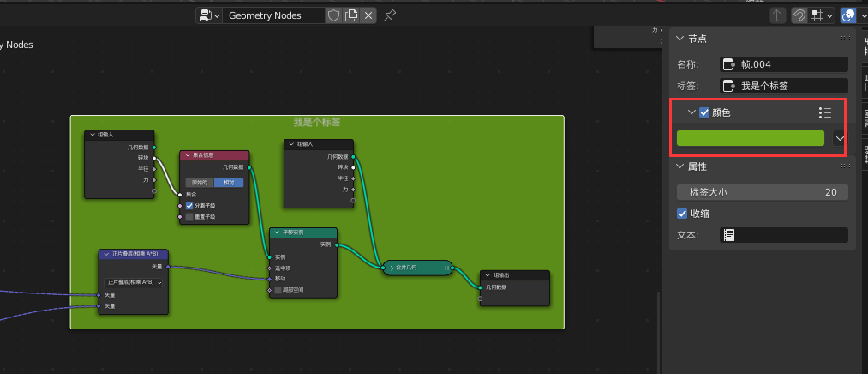Open the color presets list icon
This screenshot has width=868, height=374.
click(824, 112)
